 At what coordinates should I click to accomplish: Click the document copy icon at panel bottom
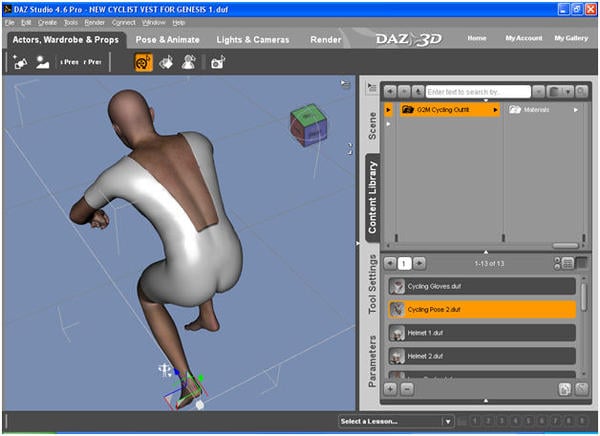coord(565,389)
